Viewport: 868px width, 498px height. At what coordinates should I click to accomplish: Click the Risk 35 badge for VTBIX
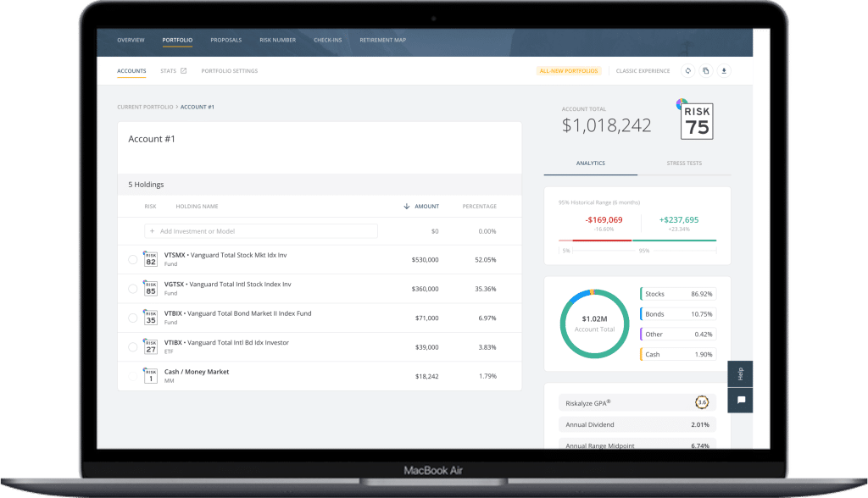151,318
